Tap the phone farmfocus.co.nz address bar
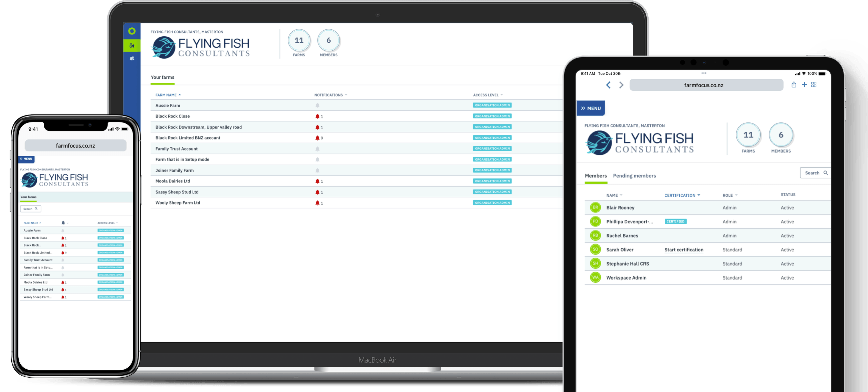The image size is (868, 392). (75, 146)
